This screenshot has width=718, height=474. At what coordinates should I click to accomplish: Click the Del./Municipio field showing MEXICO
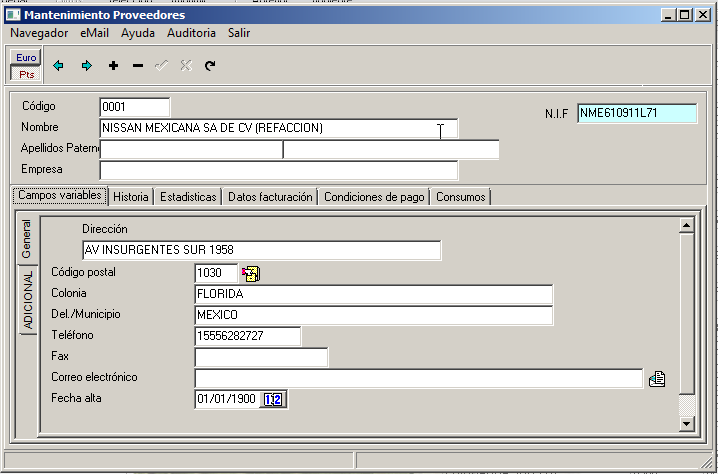pos(374,315)
